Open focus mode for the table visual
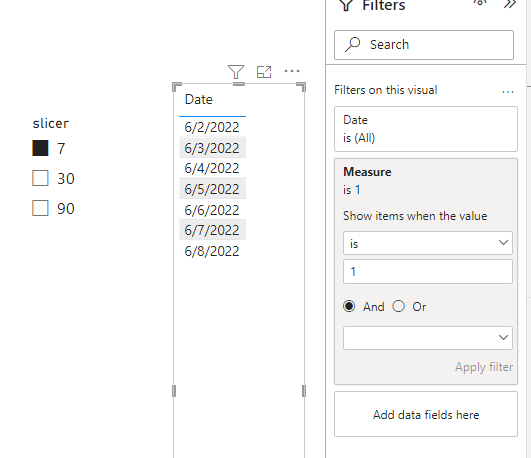 pos(264,72)
